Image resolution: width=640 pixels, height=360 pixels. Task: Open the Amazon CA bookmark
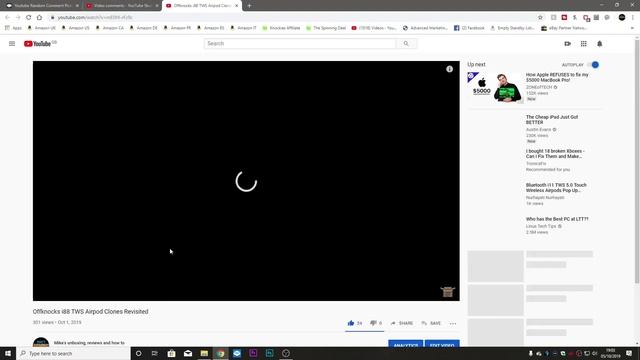(109, 28)
